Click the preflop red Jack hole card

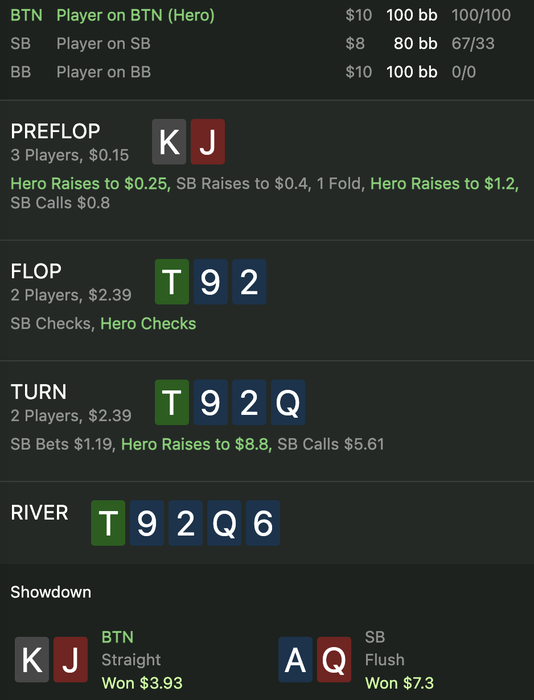[x=208, y=142]
